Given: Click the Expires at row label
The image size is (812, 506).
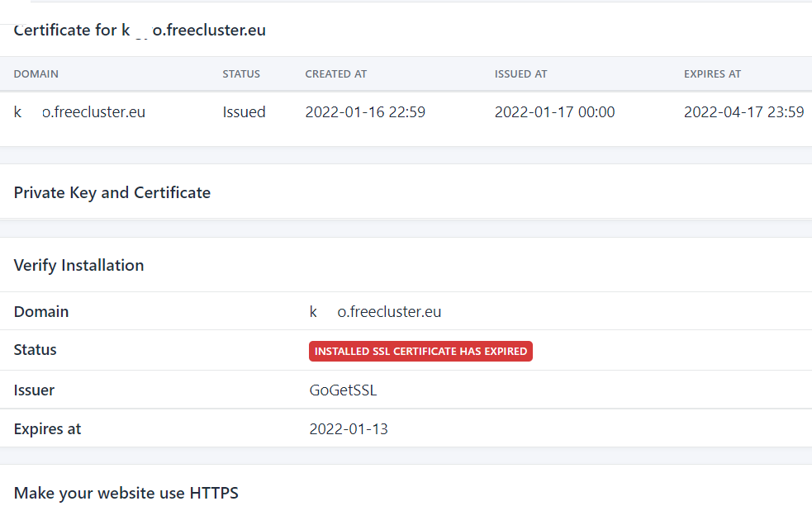Looking at the screenshot, I should tap(48, 429).
